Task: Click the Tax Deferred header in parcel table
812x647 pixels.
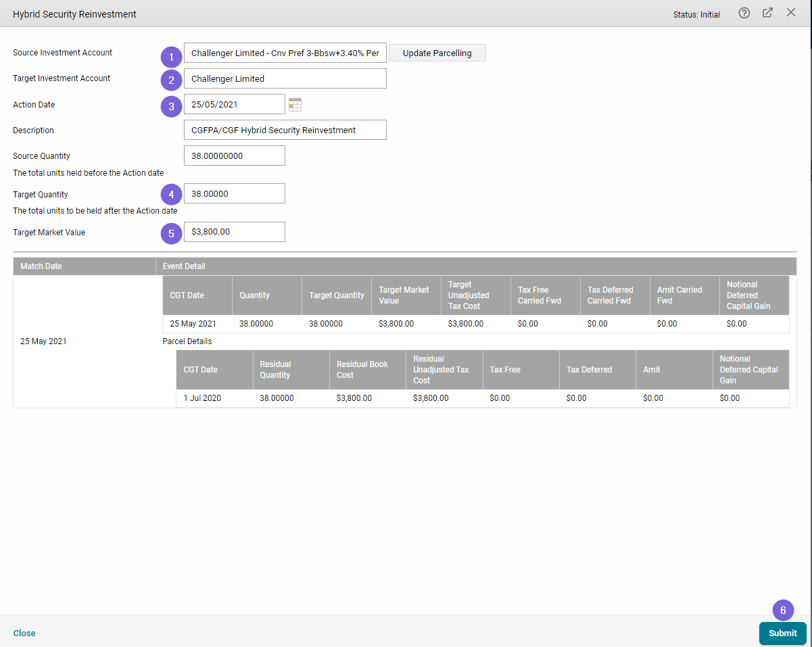Action: [598, 370]
